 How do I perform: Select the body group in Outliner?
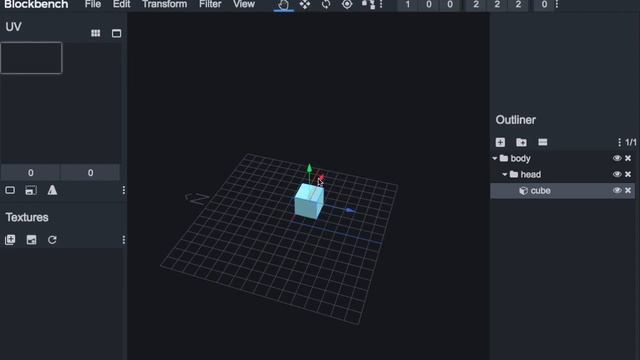click(562, 158)
